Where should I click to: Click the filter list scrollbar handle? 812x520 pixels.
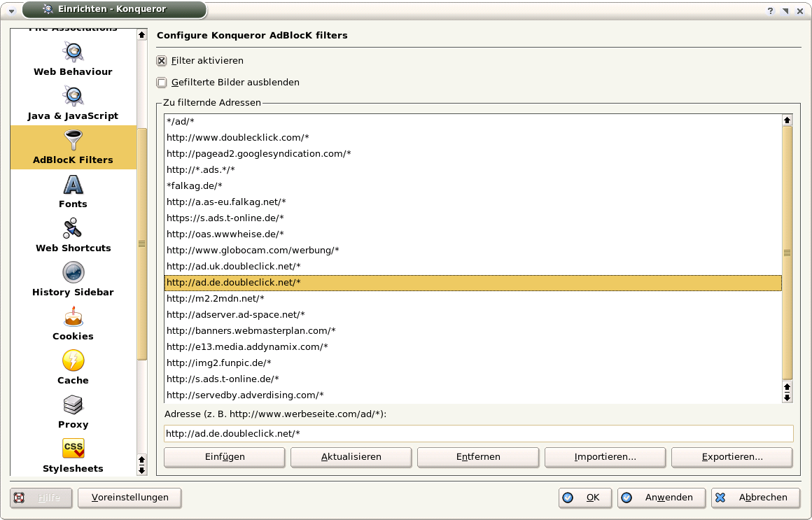pyautogui.click(x=787, y=253)
